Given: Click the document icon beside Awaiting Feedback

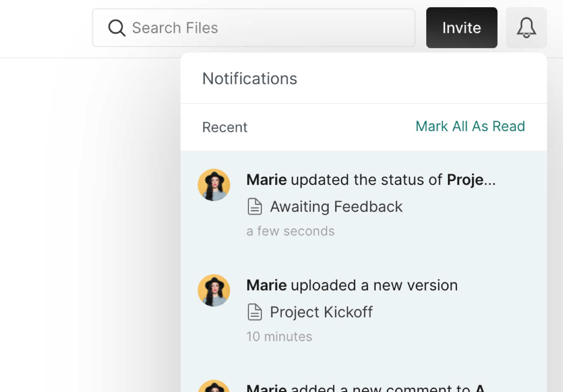Looking at the screenshot, I should [255, 207].
